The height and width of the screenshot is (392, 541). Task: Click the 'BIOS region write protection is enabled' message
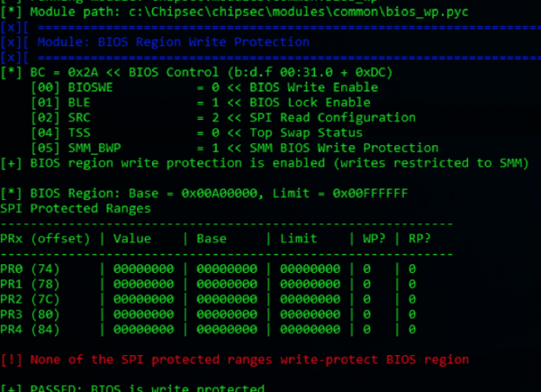[264, 163]
